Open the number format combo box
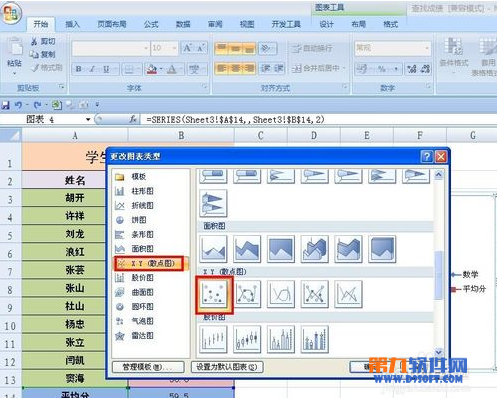497x398 pixels. pos(392,48)
